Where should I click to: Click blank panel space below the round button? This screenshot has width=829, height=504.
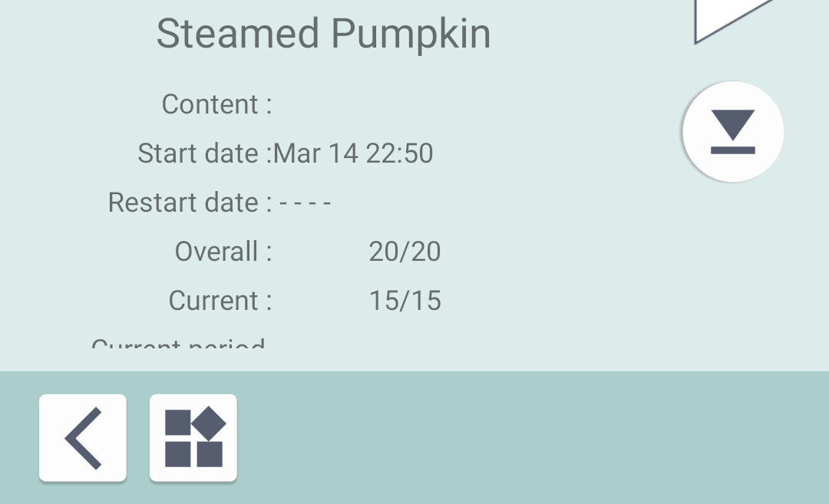pos(733,268)
